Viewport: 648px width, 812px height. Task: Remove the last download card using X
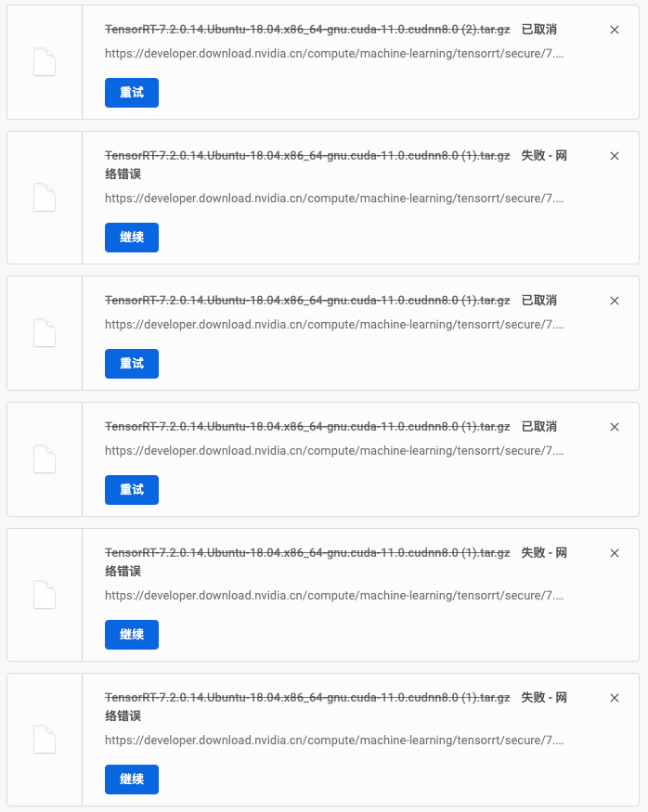tap(615, 698)
